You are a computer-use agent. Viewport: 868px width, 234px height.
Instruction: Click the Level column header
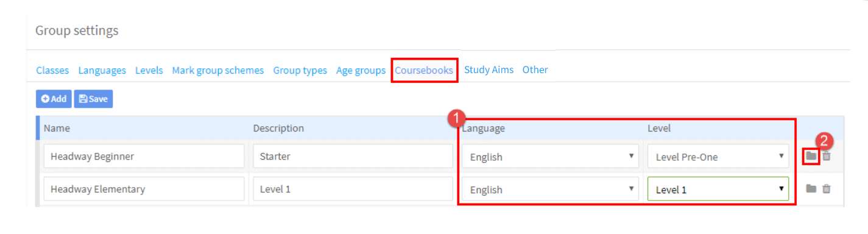click(x=658, y=128)
